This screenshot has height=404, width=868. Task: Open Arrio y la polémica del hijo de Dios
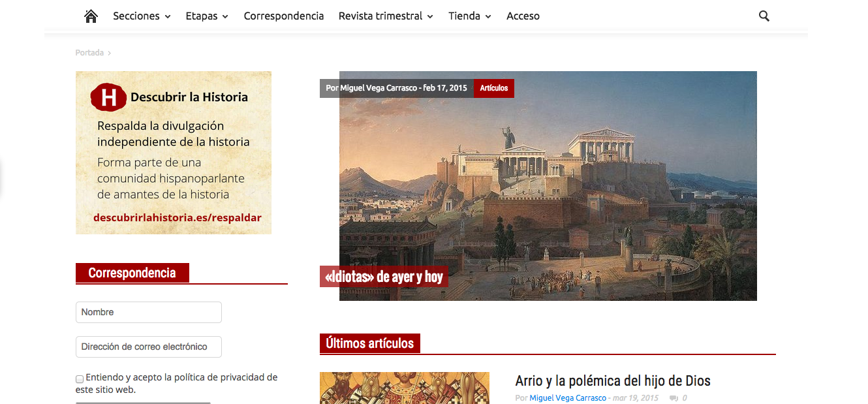(x=613, y=381)
